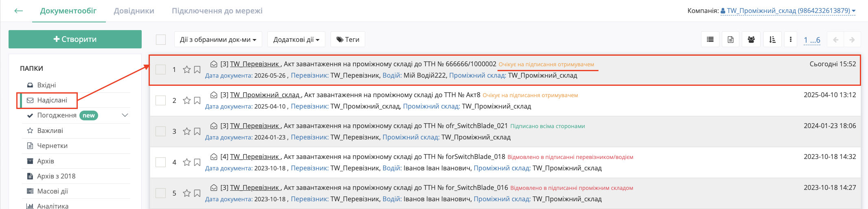868x209 pixels.
Task: Click timestamp 2025-04-10 13:12
Action: [x=830, y=95]
